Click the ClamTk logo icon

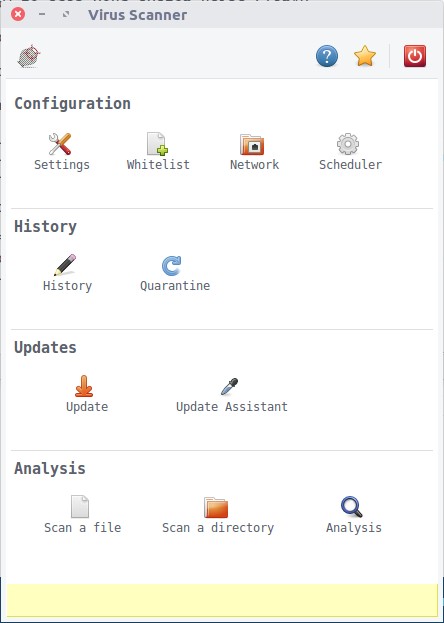pos(29,56)
